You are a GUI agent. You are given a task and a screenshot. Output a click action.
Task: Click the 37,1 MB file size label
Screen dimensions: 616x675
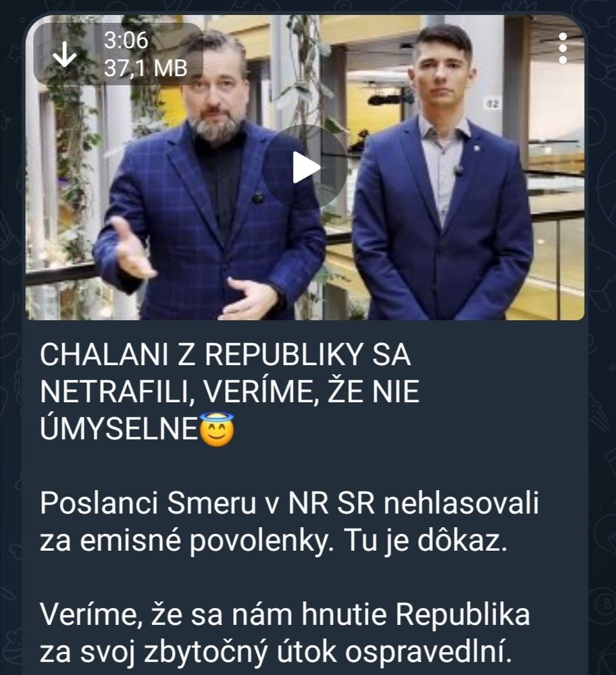coord(146,68)
